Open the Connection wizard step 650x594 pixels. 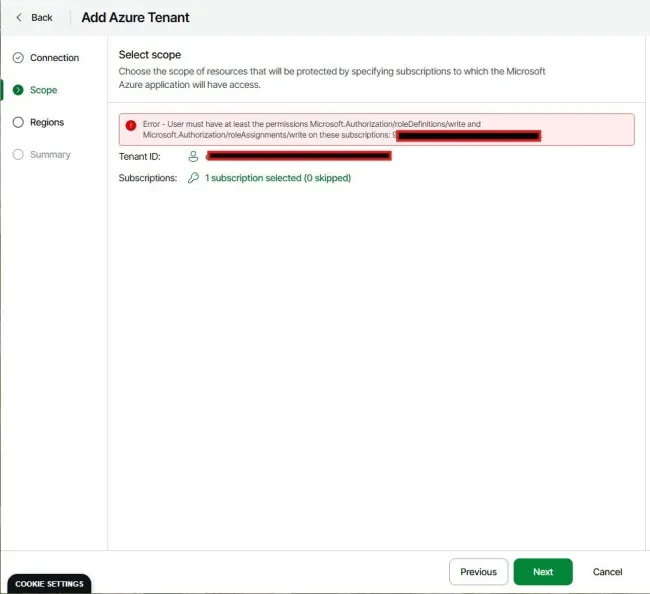click(x=54, y=58)
